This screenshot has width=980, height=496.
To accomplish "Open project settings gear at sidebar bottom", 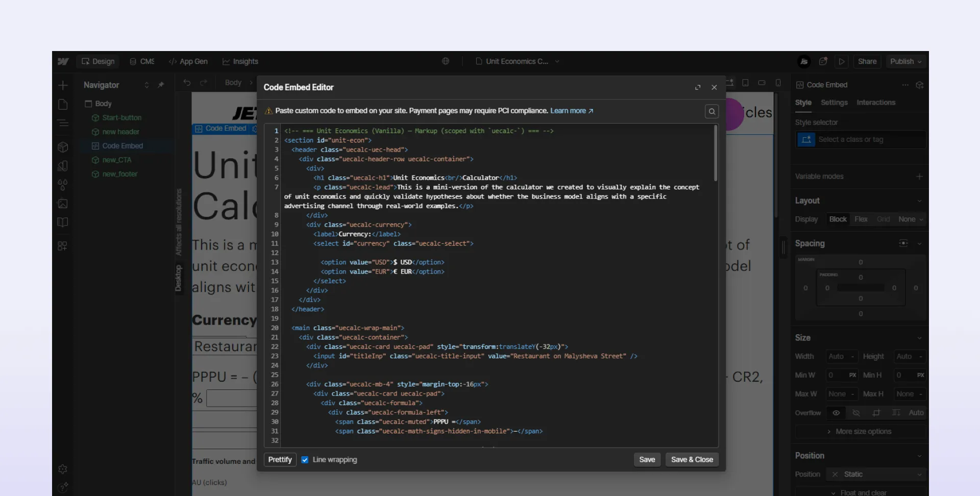I will point(63,469).
